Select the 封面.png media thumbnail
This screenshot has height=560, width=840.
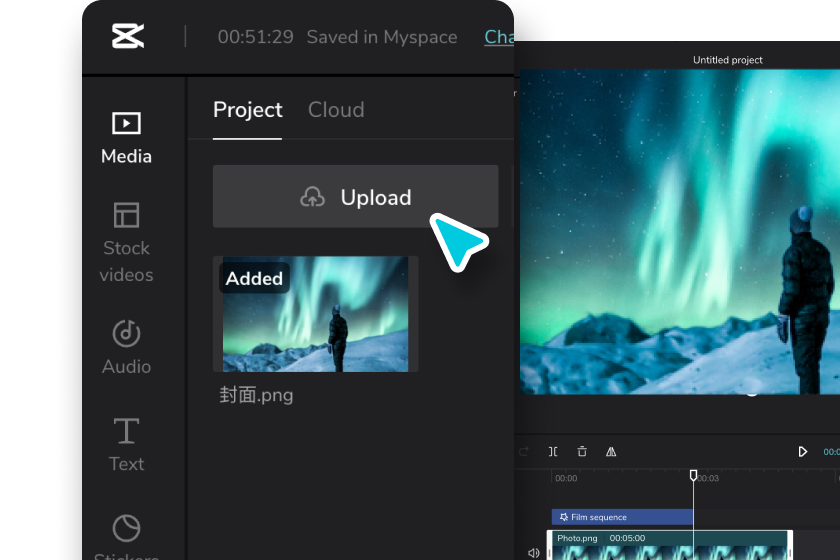(316, 314)
